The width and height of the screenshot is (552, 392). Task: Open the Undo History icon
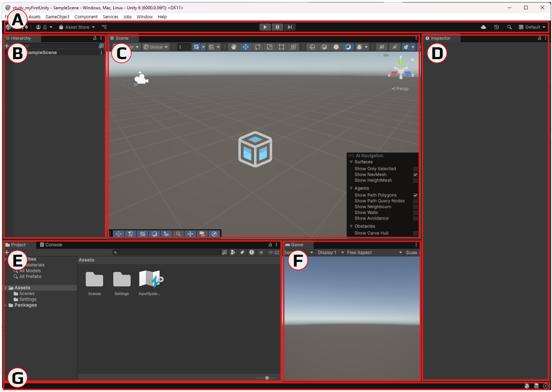pyautogui.click(x=497, y=27)
